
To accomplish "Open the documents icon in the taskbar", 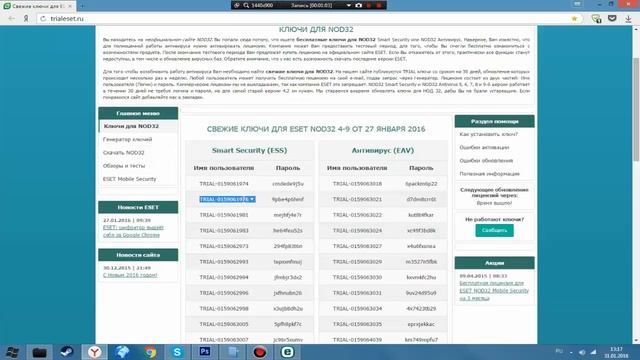I will click(x=233, y=352).
